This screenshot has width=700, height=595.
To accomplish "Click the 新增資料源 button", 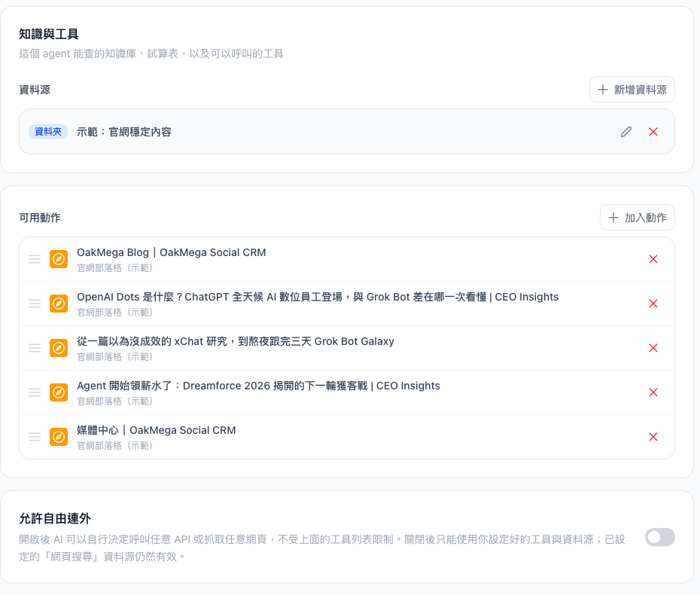I will click(x=632, y=90).
